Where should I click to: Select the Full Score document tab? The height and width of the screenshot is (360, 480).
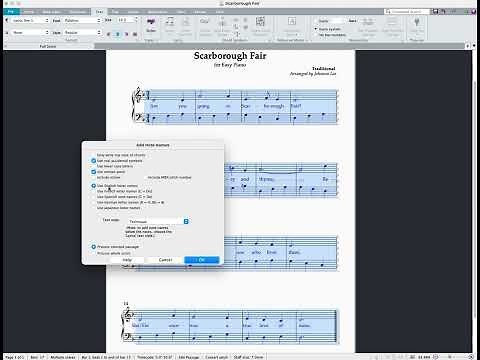coord(48,46)
